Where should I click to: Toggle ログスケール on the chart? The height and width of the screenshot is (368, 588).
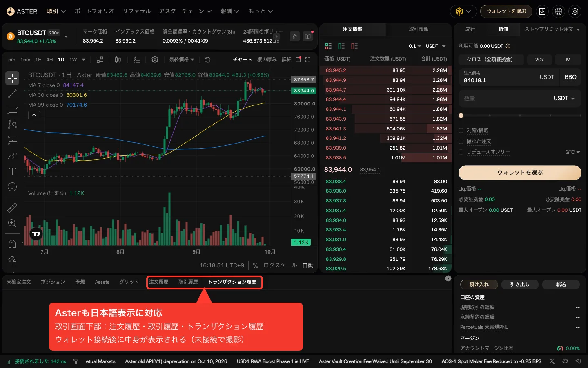[x=280, y=265]
